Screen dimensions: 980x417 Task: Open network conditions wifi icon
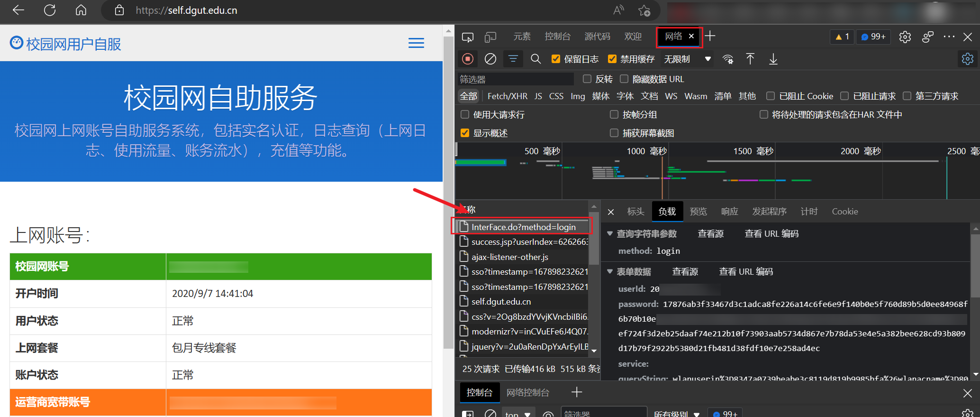pyautogui.click(x=727, y=59)
